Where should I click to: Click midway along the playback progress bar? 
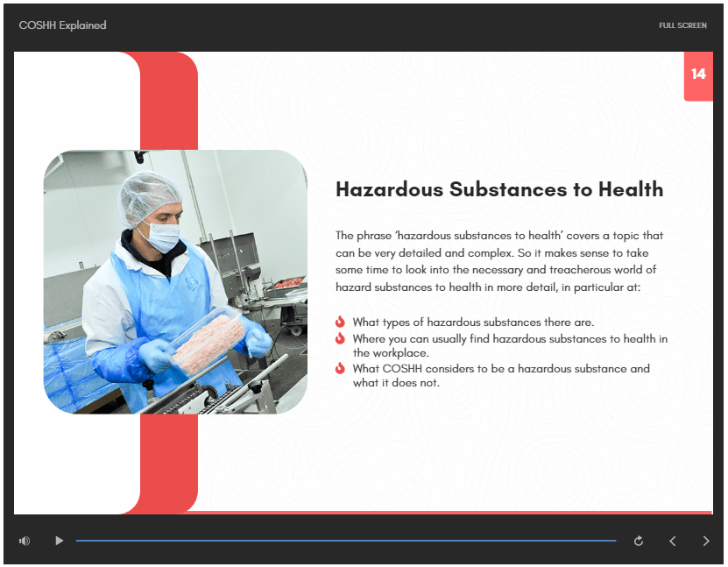[x=346, y=541]
